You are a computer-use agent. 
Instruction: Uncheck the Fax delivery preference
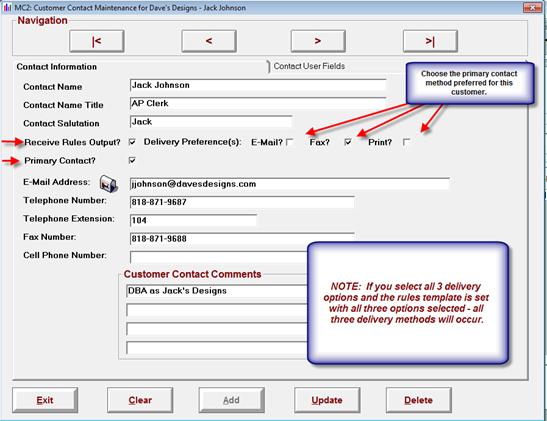(348, 142)
